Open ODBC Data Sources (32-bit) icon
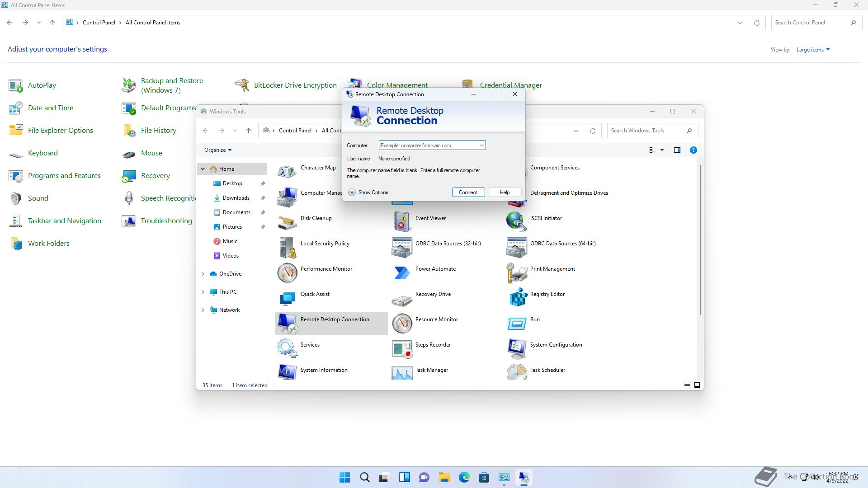 tap(402, 247)
